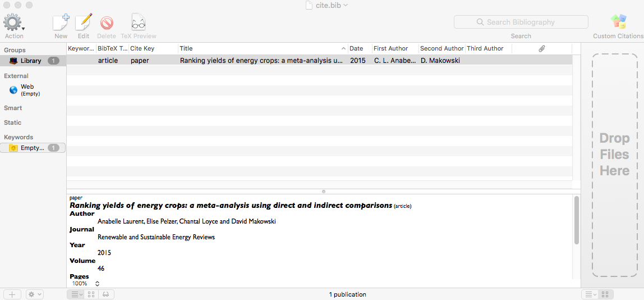
Task: Click the New publication icon
Action: pyautogui.click(x=61, y=23)
